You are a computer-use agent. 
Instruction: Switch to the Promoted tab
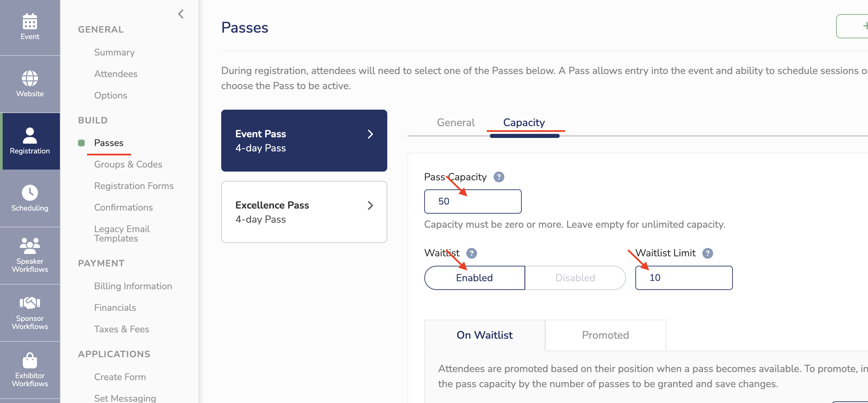605,335
